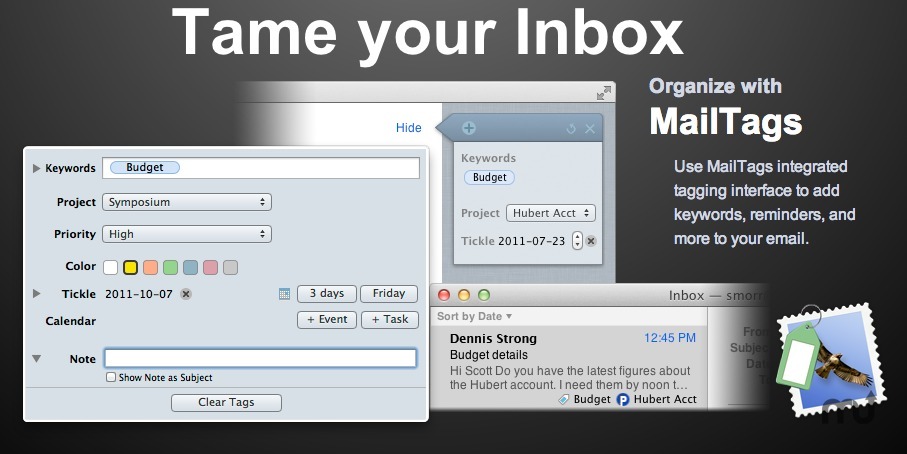Select the pink color swatch
907x454 pixels.
211,267
